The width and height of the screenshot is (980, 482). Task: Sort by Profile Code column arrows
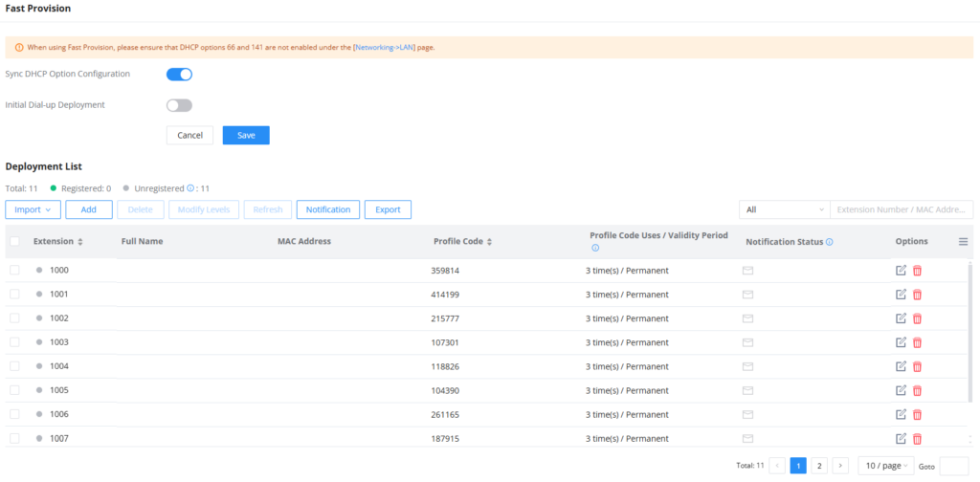coord(489,242)
